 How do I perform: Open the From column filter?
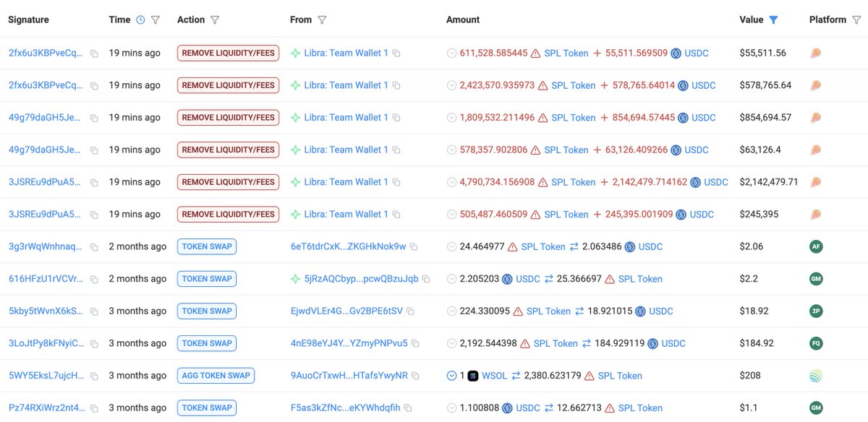coord(322,20)
